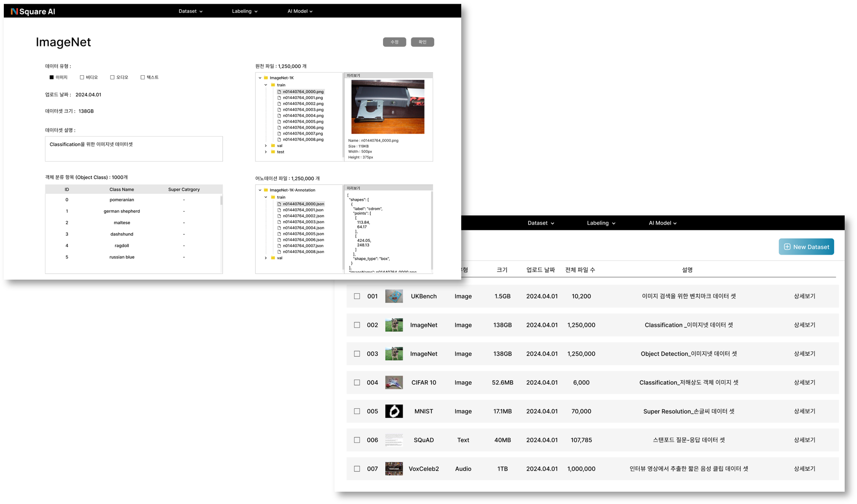Select checkbox for row 005 MNIST
This screenshot has height=504, width=857.
point(357,411)
